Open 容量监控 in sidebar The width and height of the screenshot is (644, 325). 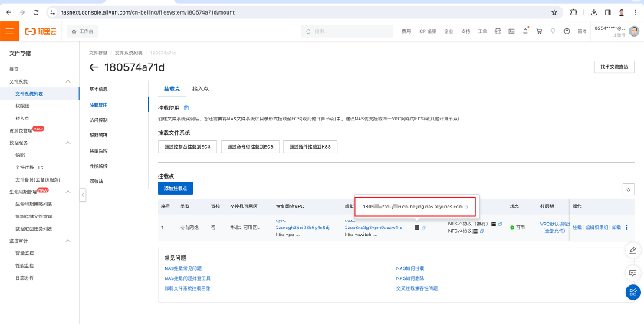(25, 253)
